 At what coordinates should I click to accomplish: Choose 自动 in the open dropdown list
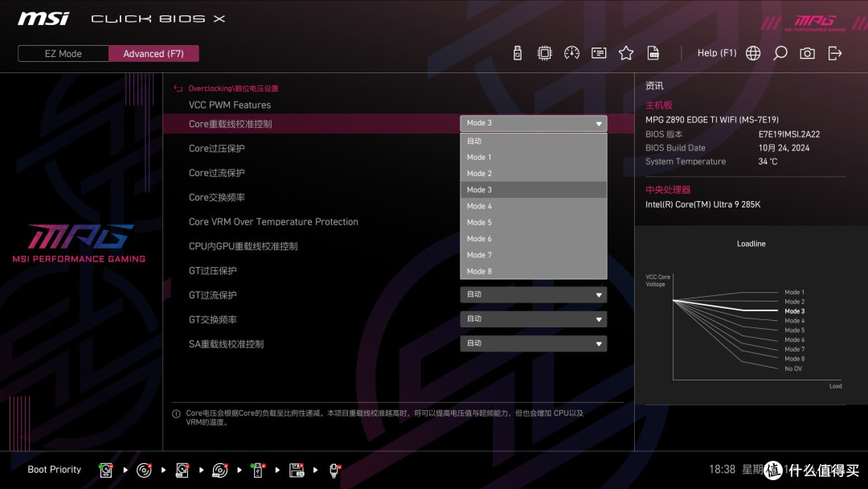(x=534, y=141)
